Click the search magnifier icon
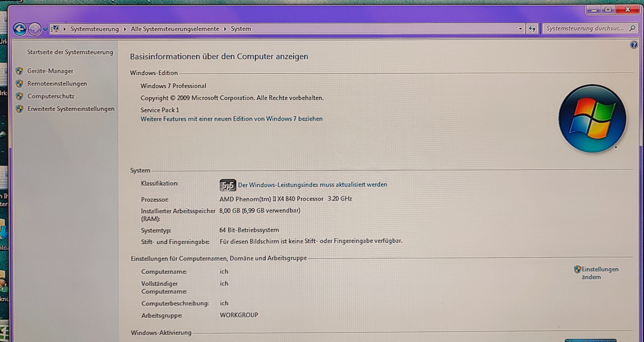Screen dimensions: 644x342 (632, 28)
